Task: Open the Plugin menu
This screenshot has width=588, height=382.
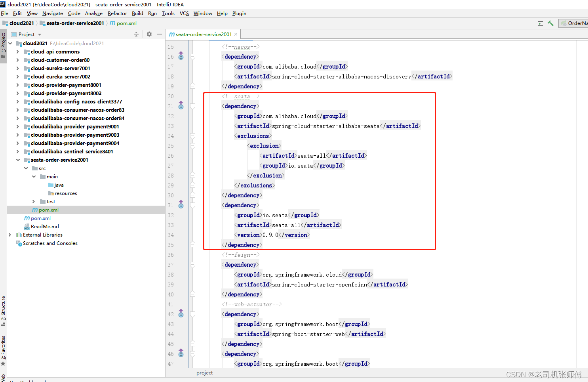Action: coord(239,13)
